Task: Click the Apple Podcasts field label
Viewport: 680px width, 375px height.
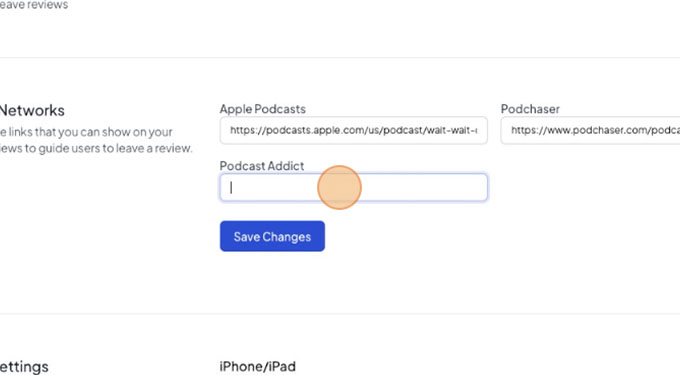Action: [x=262, y=109]
